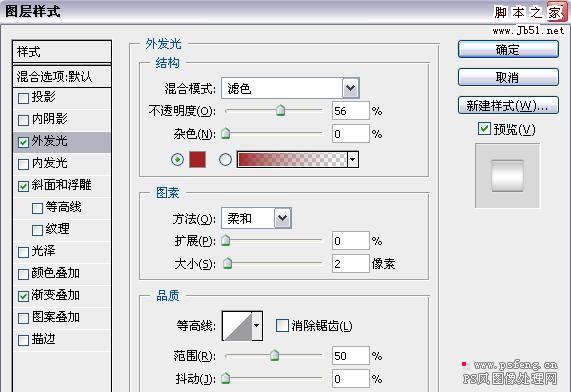
Task: Select the gradient radio button
Action: [x=225, y=160]
